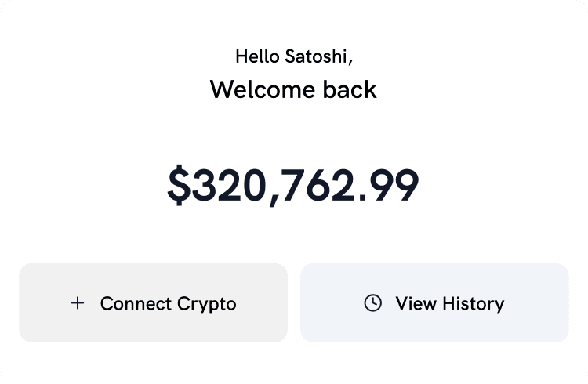This screenshot has height=384, width=588.
Task: Add a wallet using the plus icon
Action: (78, 303)
